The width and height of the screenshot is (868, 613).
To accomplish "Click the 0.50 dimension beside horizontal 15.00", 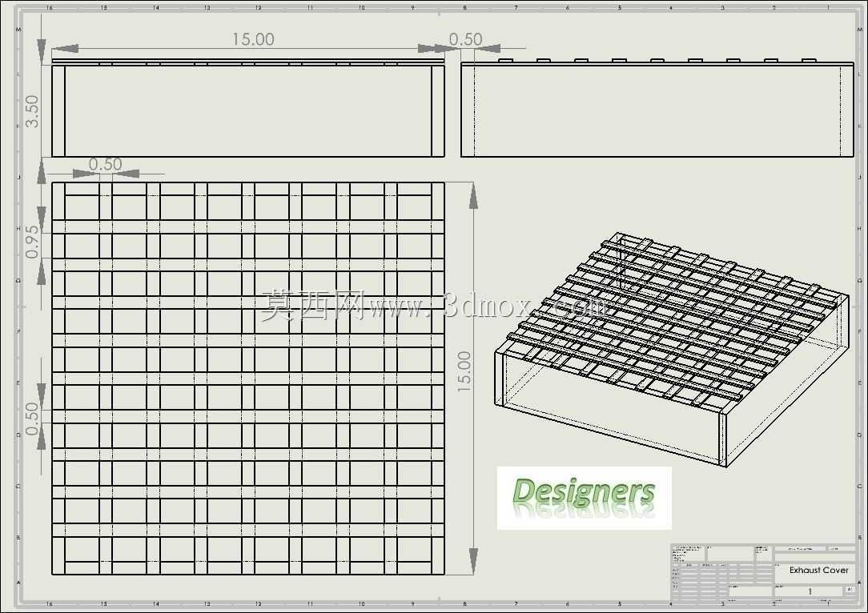I will click(x=465, y=39).
